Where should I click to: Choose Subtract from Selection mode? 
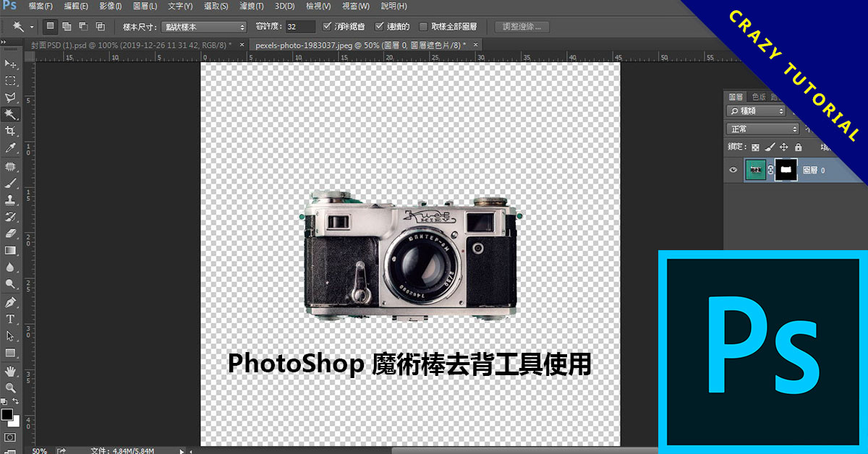pos(83,27)
